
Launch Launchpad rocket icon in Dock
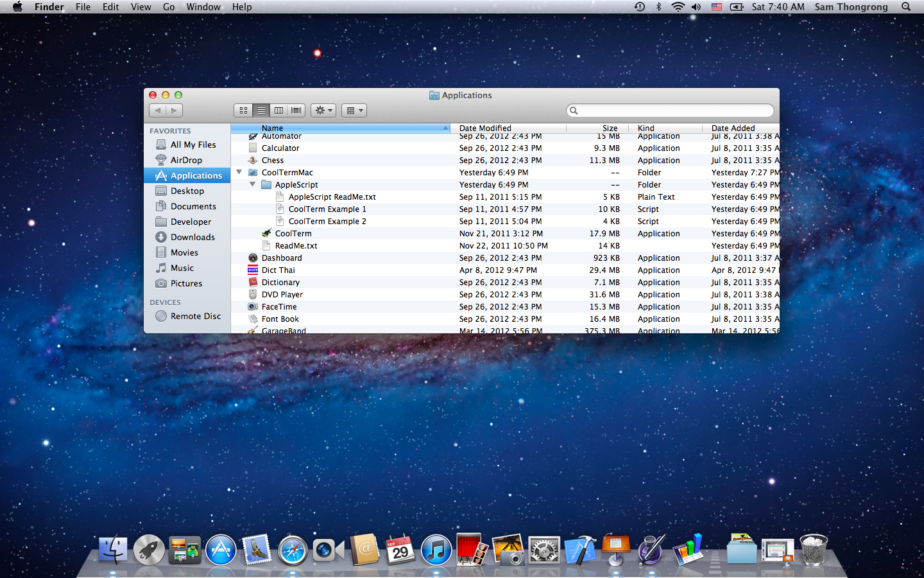[149, 550]
